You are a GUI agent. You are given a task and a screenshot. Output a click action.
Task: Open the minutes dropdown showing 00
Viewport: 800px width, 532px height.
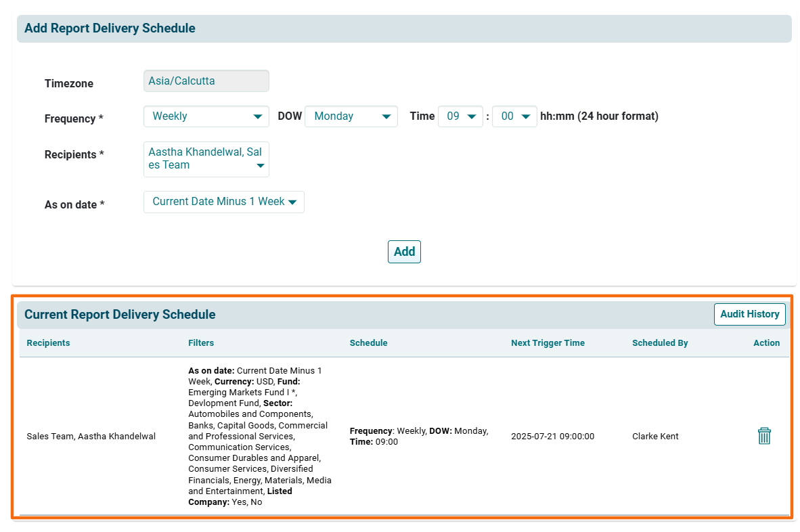[514, 116]
